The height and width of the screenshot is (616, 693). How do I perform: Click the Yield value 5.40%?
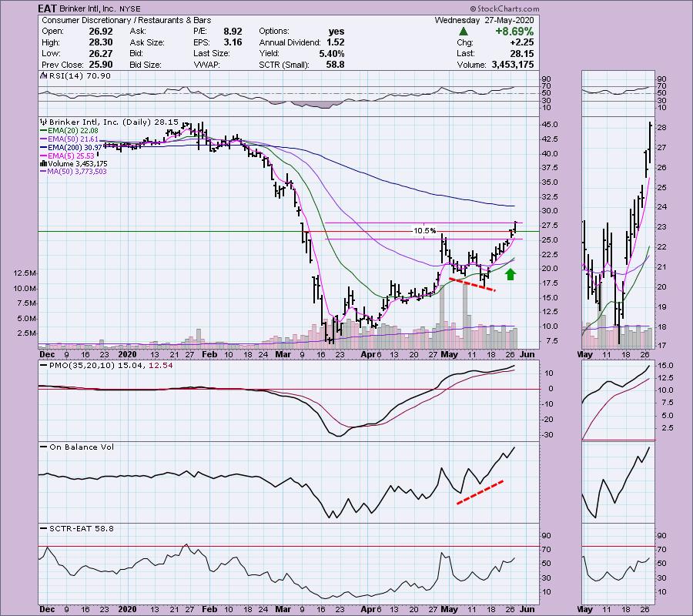(x=332, y=53)
